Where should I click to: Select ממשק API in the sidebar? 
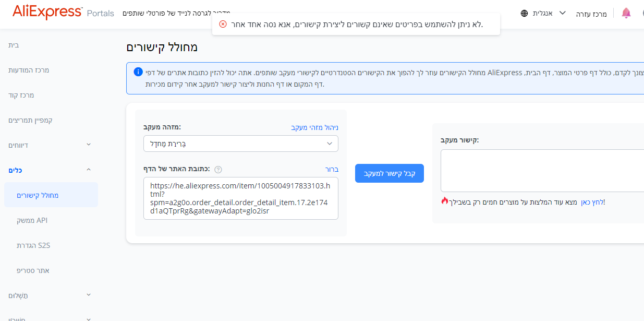[32, 220]
